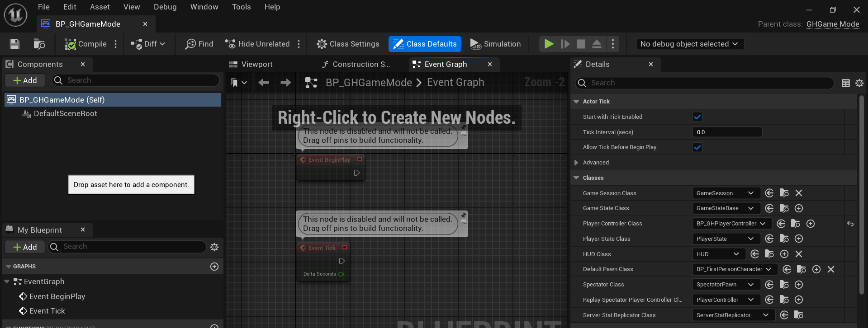Play the level with green arrow

pyautogui.click(x=549, y=44)
